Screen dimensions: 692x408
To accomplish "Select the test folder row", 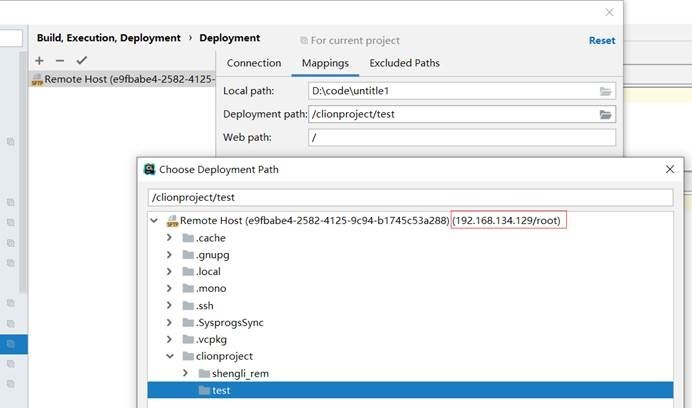I will click(x=410, y=390).
